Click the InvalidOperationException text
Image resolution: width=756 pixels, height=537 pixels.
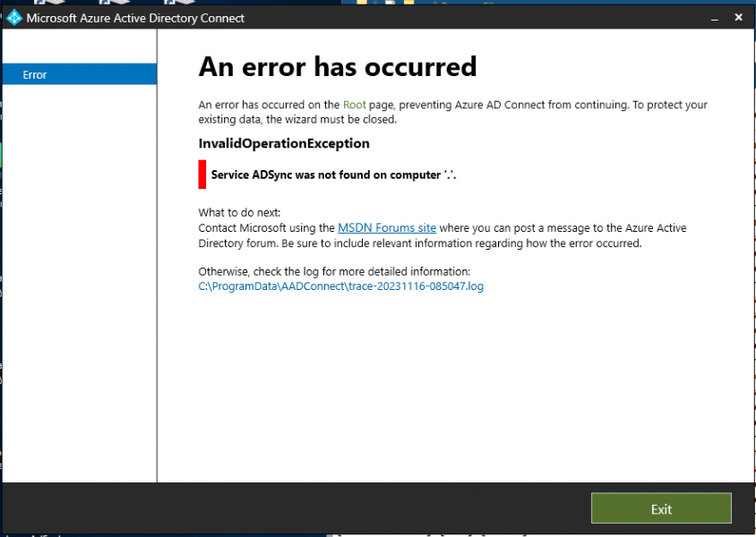(284, 143)
